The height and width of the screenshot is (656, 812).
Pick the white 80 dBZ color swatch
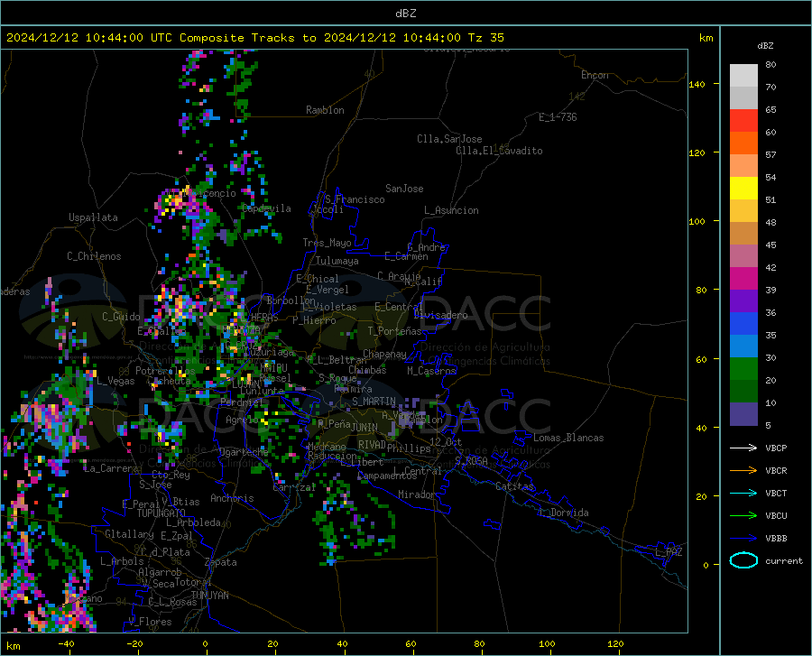(x=743, y=76)
